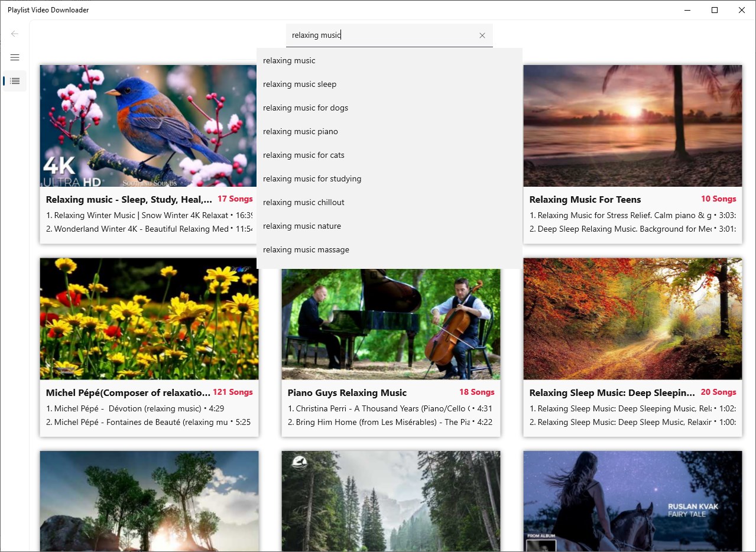Select track 'Michel Pépé - Fontaines de Beauté'
Viewport: 756px width, 552px height.
pos(150,422)
